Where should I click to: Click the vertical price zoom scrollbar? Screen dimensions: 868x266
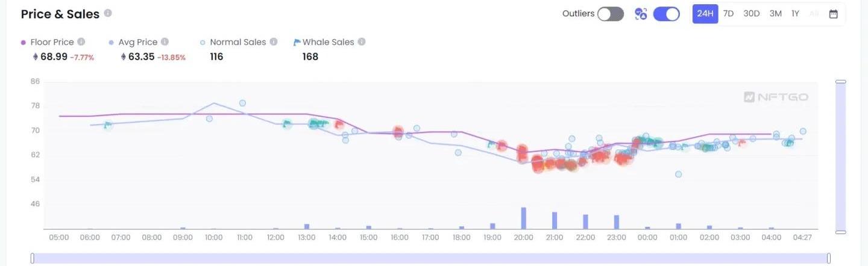click(x=840, y=156)
